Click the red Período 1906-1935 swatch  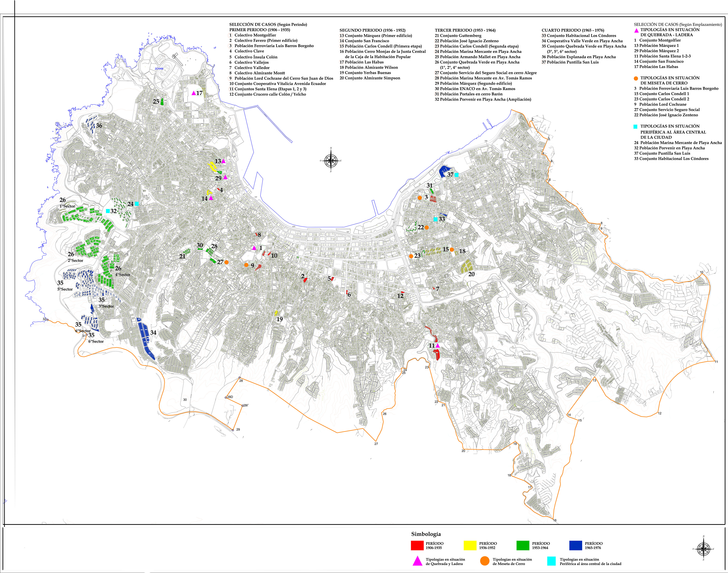[417, 546]
